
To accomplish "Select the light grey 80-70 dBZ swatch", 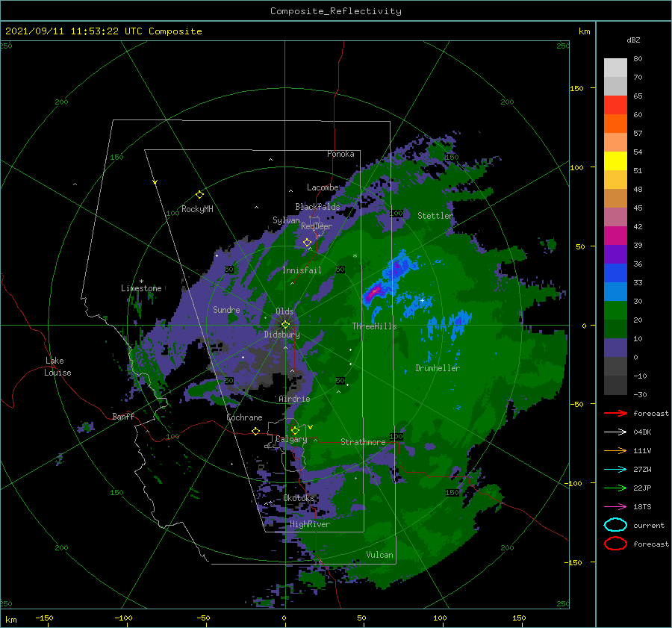I will coord(615,68).
